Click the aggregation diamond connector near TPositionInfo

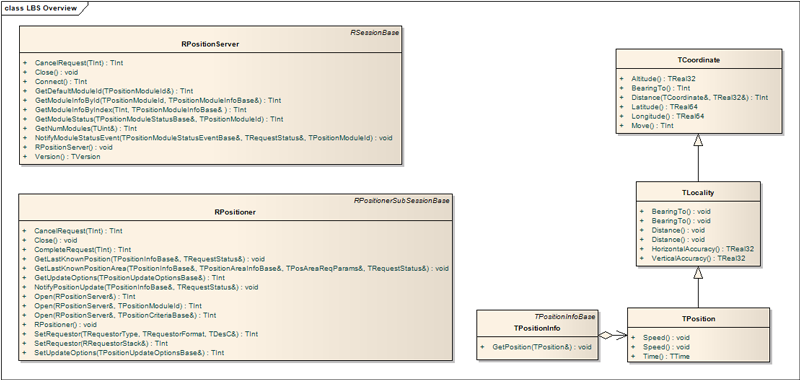[605, 335]
